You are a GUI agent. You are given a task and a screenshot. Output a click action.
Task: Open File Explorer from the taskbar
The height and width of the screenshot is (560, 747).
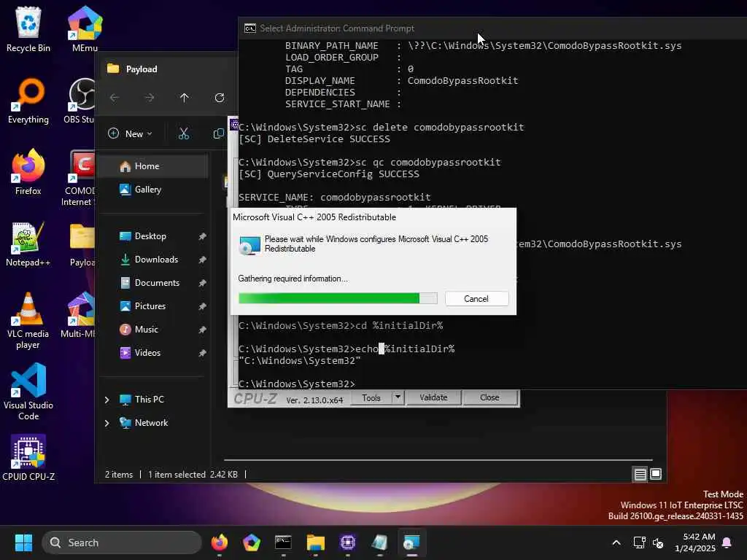click(x=315, y=542)
